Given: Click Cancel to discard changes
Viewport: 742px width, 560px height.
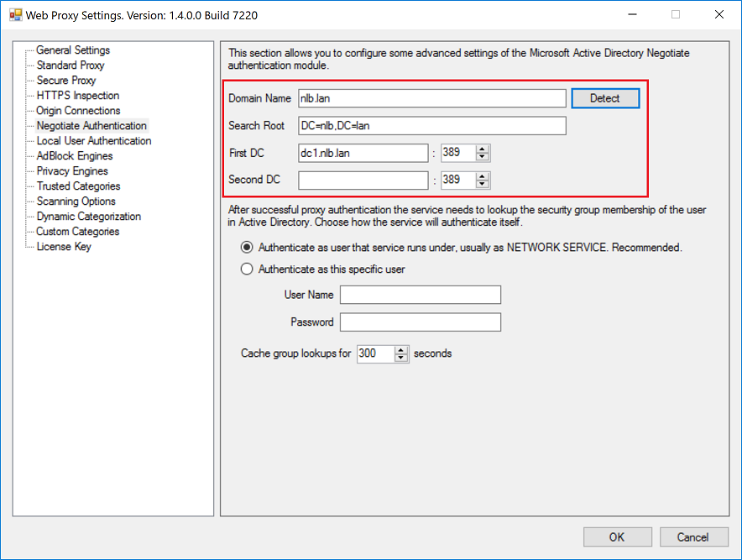Looking at the screenshot, I should (x=693, y=537).
